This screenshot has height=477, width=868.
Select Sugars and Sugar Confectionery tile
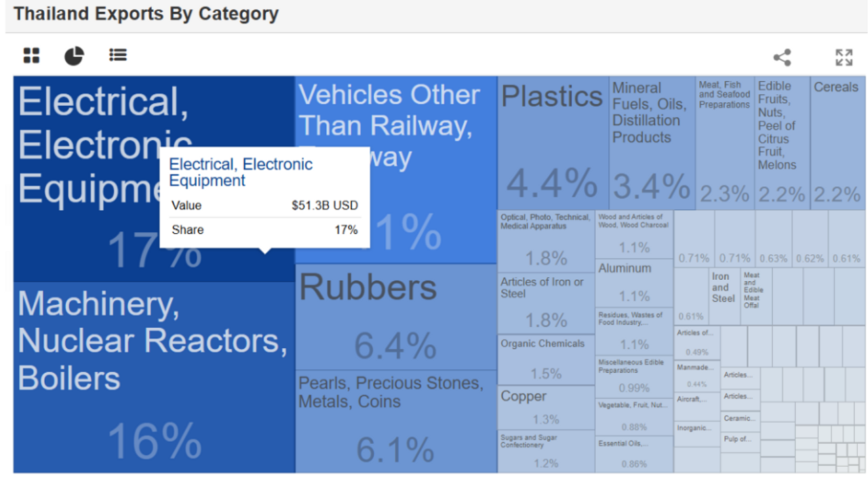coord(545,451)
